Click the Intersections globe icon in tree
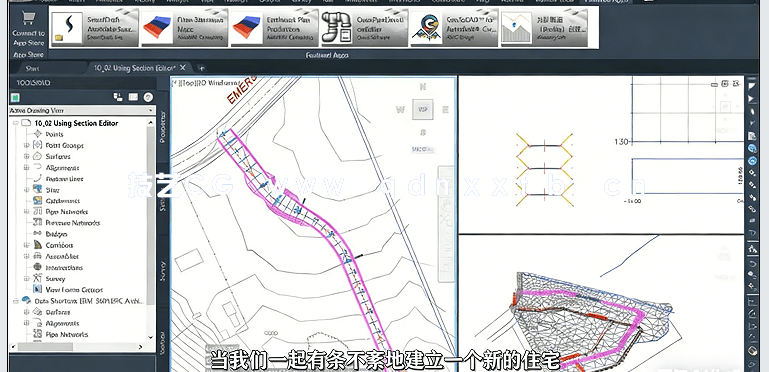Image resolution: width=769 pixels, height=372 pixels. [x=38, y=267]
